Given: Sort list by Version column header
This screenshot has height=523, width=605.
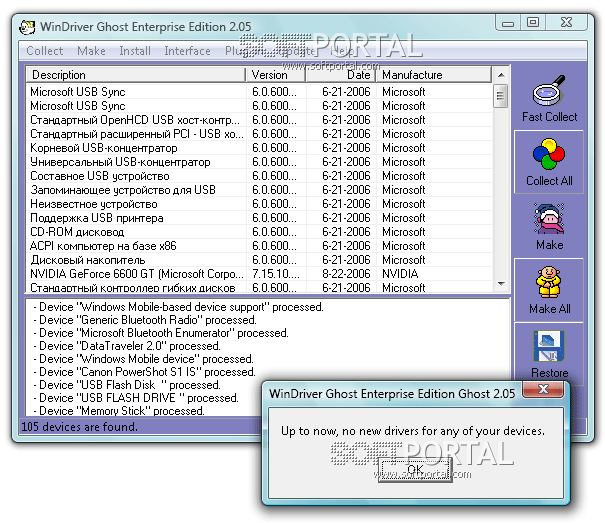Looking at the screenshot, I should [275, 74].
